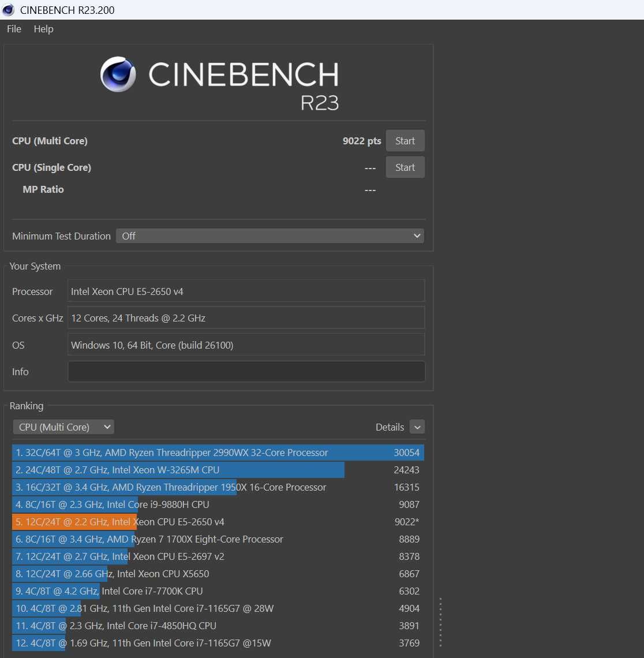Click the Cinebench R23 sphere logo

click(x=118, y=74)
